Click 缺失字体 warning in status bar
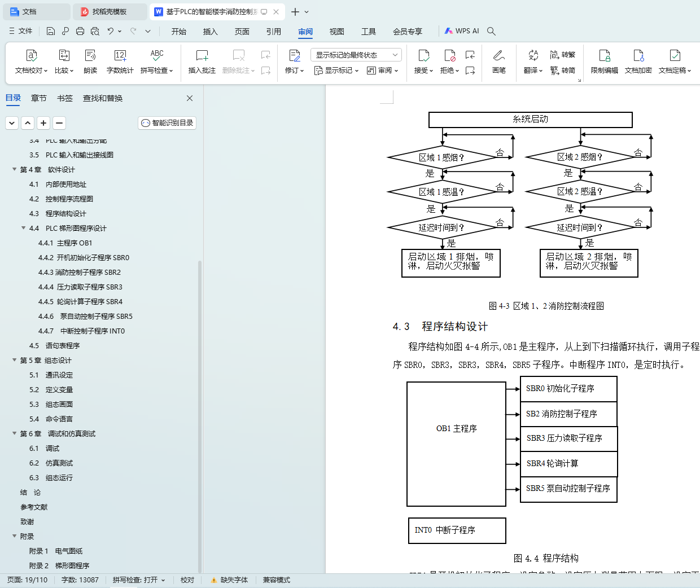 click(x=229, y=580)
